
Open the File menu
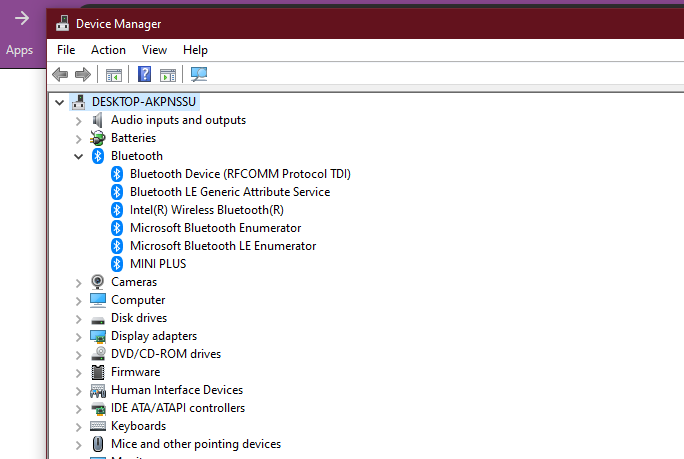tap(66, 50)
